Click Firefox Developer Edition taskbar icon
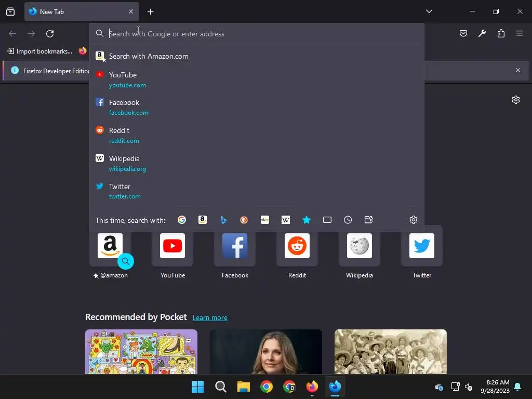This screenshot has height=399, width=532. (335, 387)
